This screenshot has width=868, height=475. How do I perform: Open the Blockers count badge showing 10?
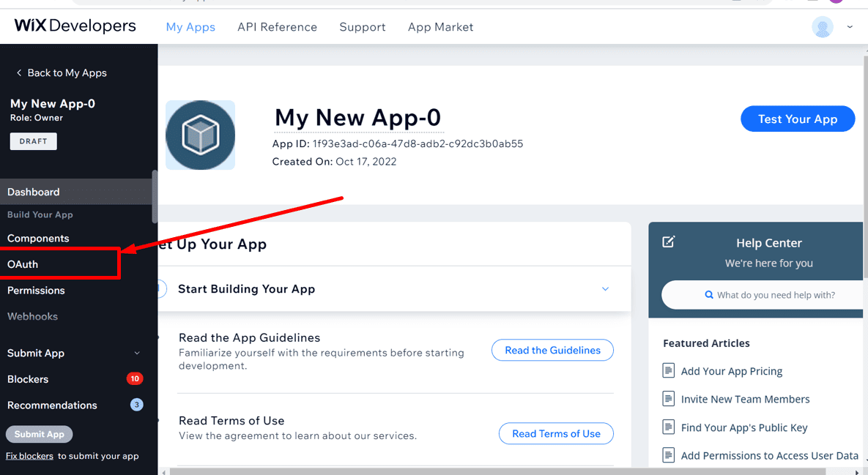[x=135, y=379]
